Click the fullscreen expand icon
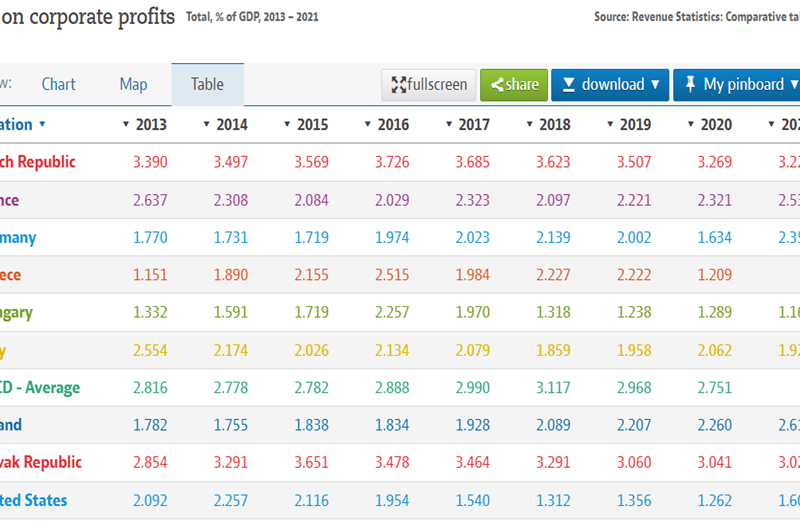The height and width of the screenshot is (528, 800). pos(397,85)
